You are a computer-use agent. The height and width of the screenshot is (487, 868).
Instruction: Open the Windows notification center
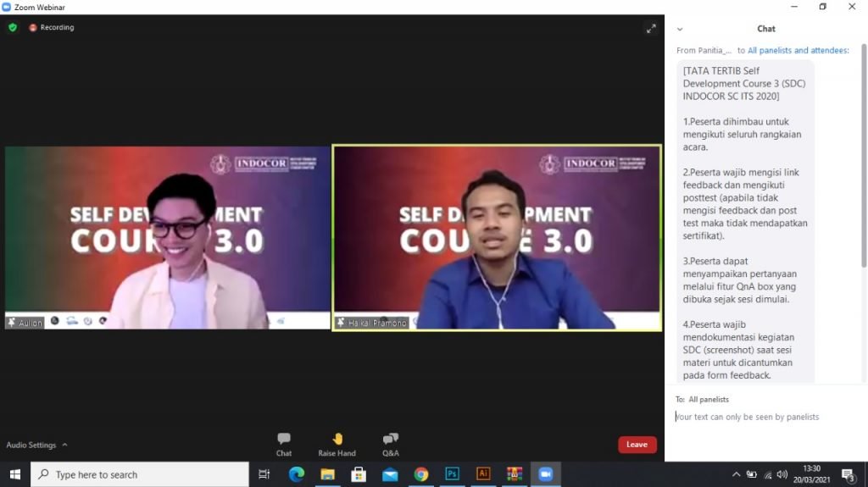pyautogui.click(x=848, y=474)
